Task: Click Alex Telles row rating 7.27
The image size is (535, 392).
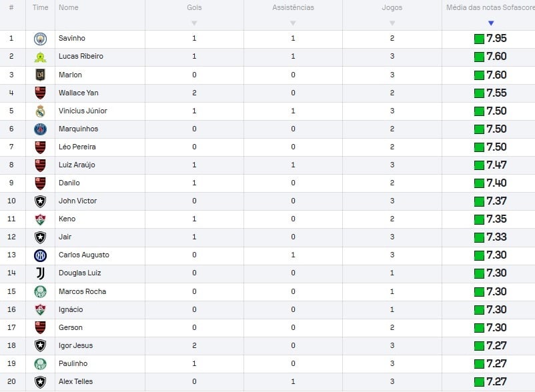Action: point(490,382)
